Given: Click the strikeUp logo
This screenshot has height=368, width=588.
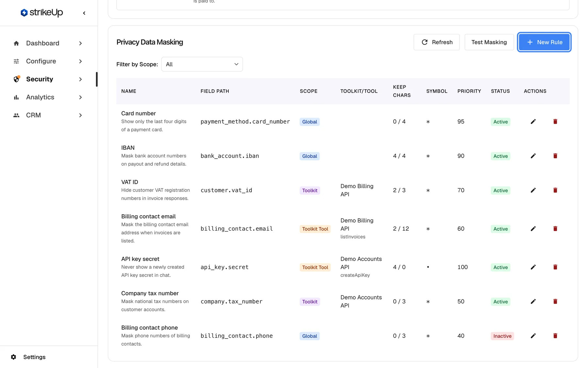Looking at the screenshot, I should [41, 13].
